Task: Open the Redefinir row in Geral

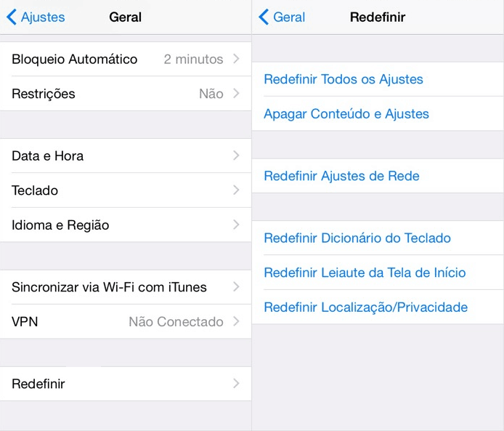Action: [126, 384]
